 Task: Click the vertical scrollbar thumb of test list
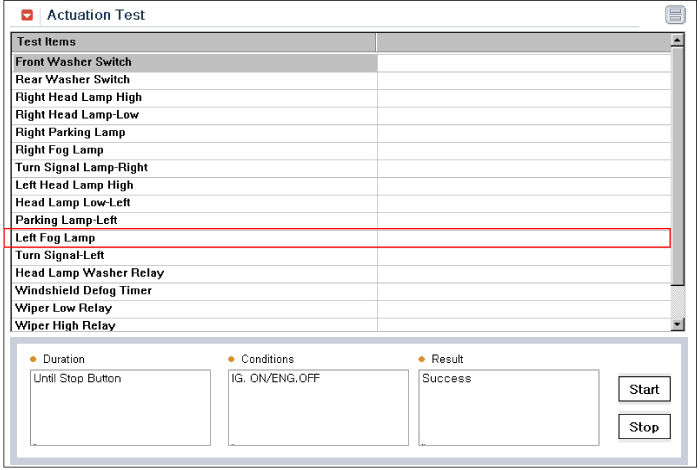tap(677, 166)
